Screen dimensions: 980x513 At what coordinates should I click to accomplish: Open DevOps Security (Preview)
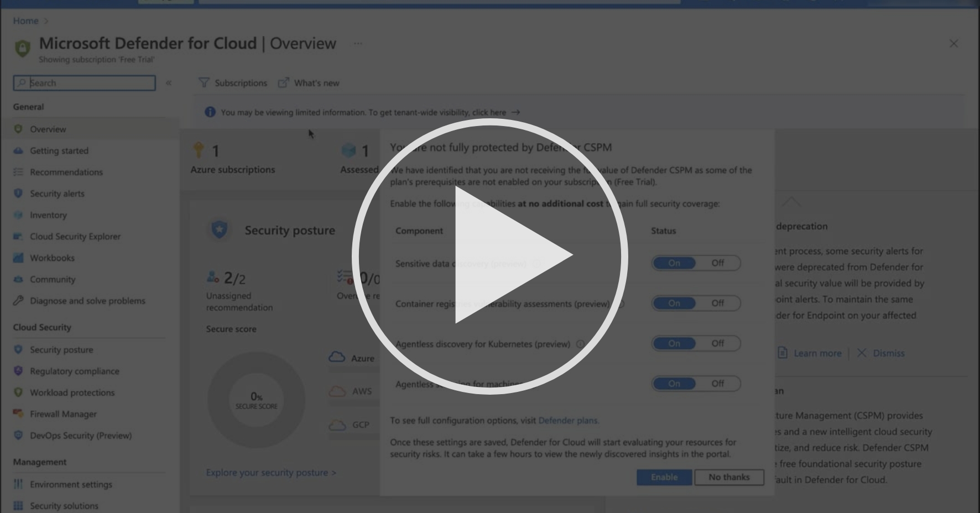click(x=80, y=435)
